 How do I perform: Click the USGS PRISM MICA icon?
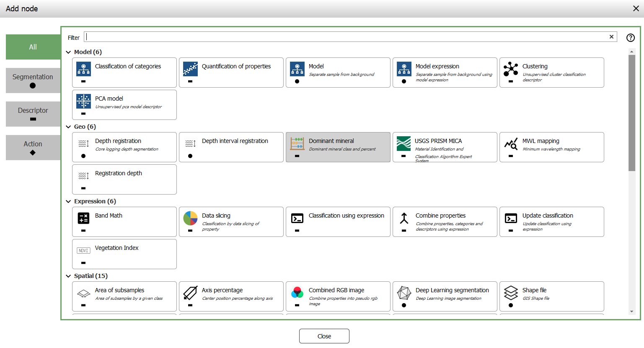(403, 143)
